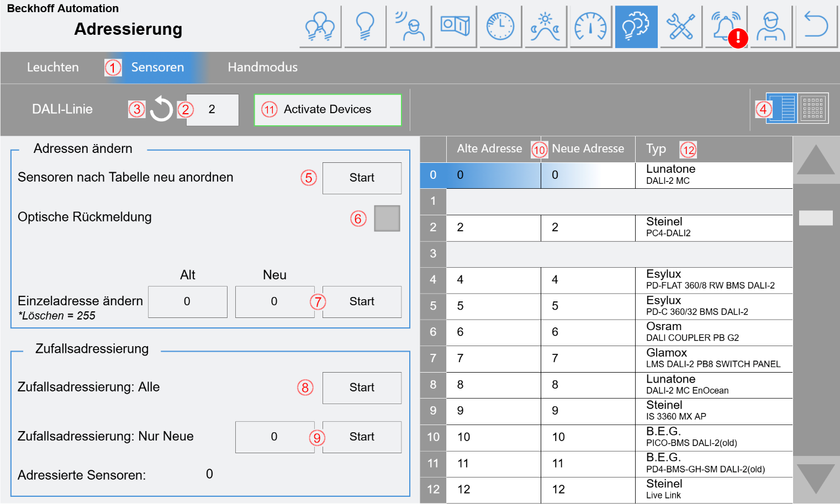Start Zufallsadressierung: Nur Neue
This screenshot has width=840, height=504.
(362, 437)
